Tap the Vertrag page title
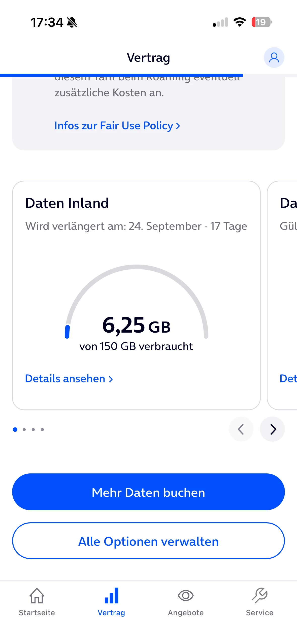Image resolution: width=297 pixels, height=644 pixels. [148, 57]
